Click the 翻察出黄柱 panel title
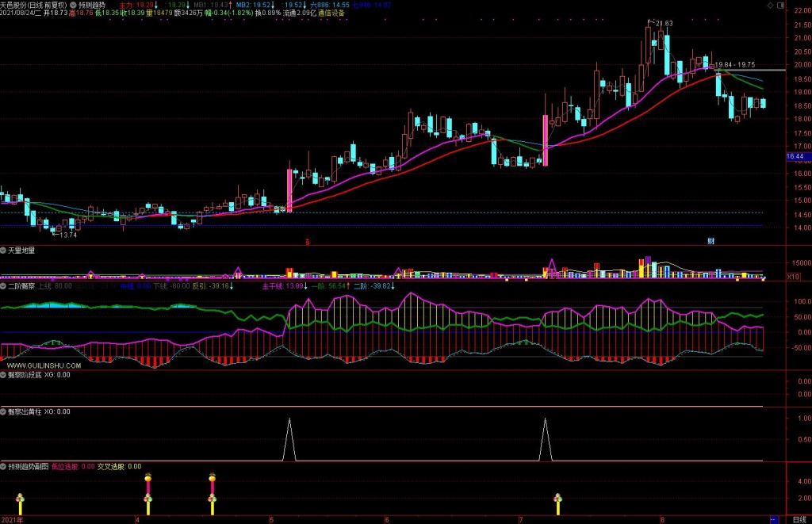This screenshot has width=812, height=524. click(25, 412)
